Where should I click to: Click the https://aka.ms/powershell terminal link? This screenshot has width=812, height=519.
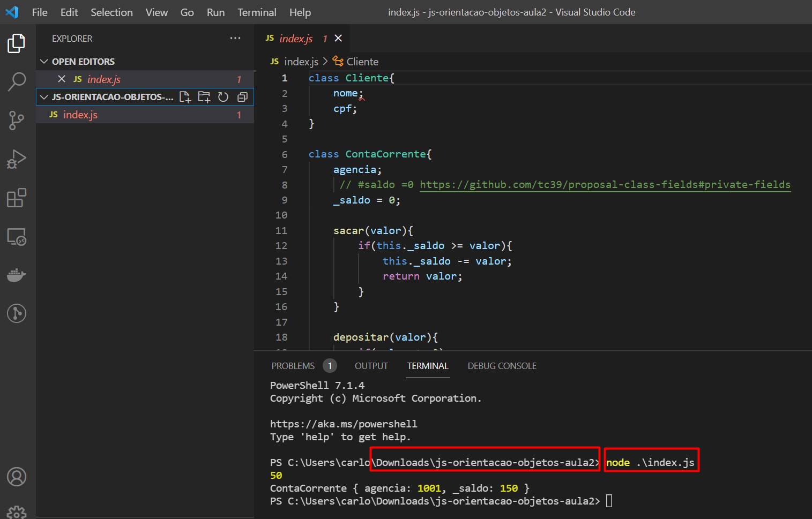tap(344, 424)
